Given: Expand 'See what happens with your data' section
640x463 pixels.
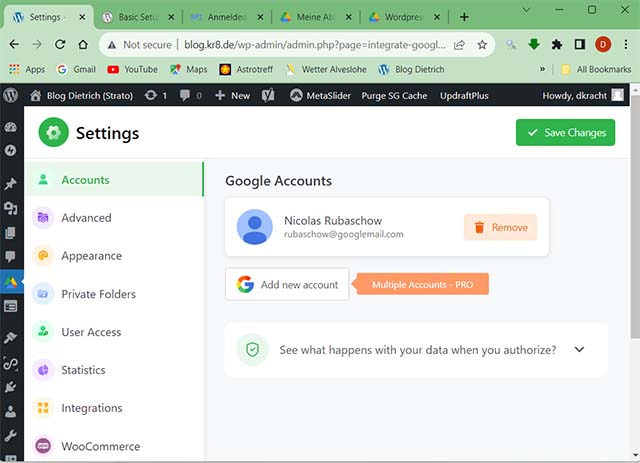Looking at the screenshot, I should coord(578,350).
